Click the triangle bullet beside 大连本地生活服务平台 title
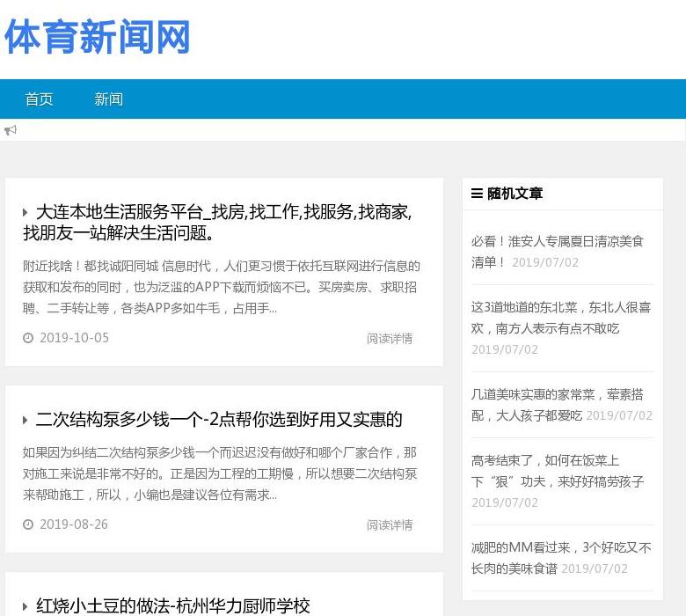Viewport: 686px width, 616px height. coord(25,213)
